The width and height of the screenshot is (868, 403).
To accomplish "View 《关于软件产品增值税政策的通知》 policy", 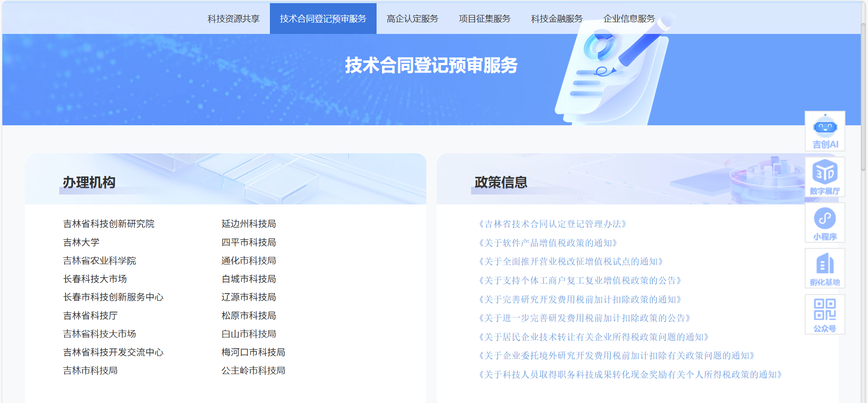I will point(548,243).
